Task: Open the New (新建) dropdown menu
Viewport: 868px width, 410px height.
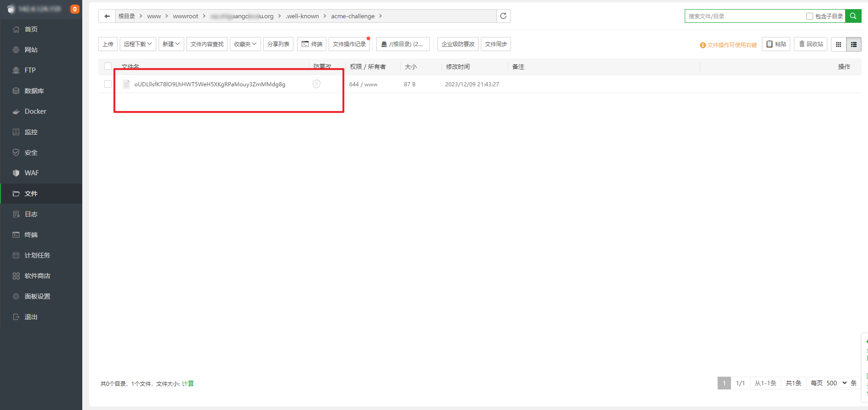Action: 171,44
